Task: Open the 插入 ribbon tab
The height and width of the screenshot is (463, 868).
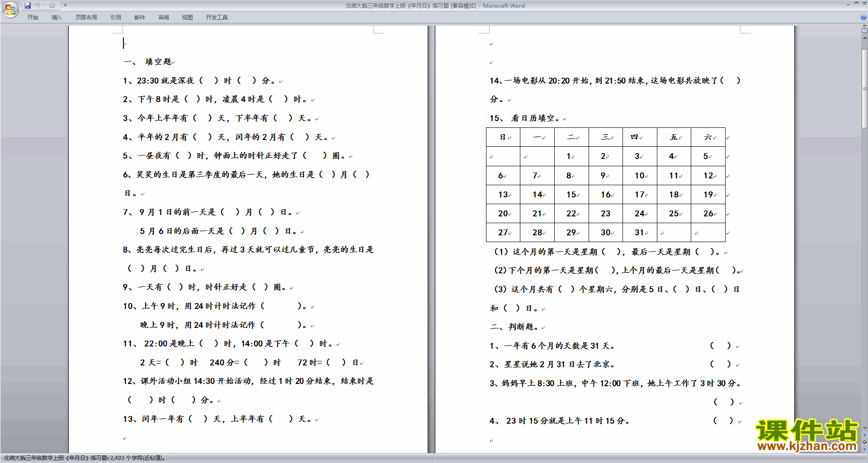Action: (57, 18)
